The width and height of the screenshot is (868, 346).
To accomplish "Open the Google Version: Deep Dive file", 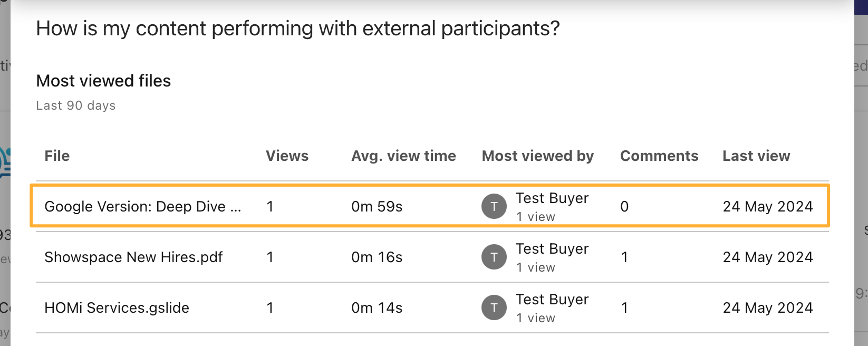I will pyautogui.click(x=142, y=206).
